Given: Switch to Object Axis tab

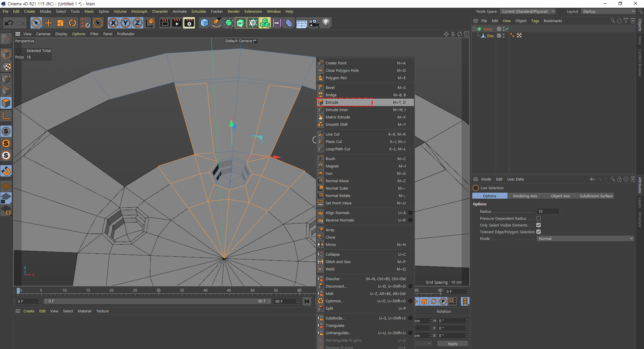Looking at the screenshot, I should [560, 196].
